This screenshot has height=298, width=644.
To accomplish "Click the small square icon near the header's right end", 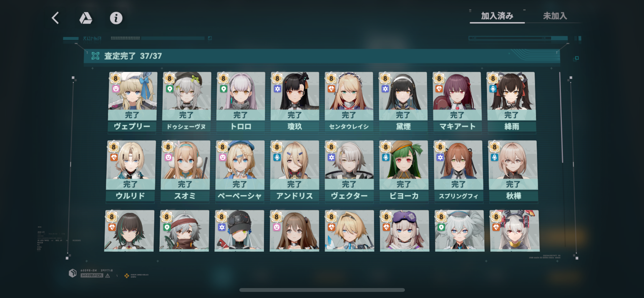I will tap(577, 58).
